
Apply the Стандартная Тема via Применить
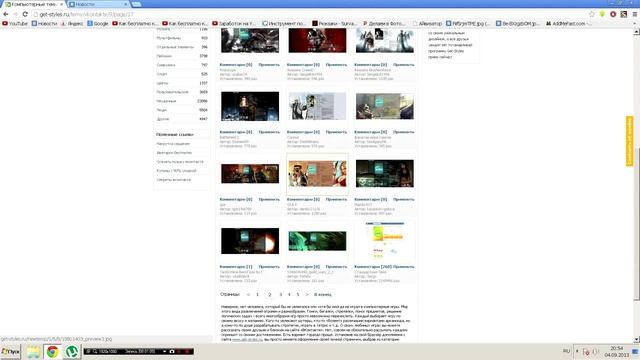click(404, 267)
